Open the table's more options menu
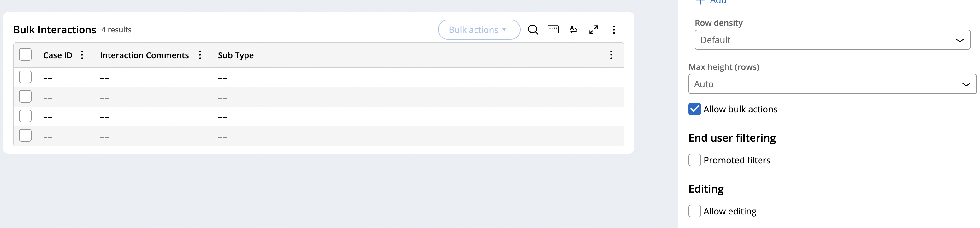Screen dimensions: 980x228 click(614, 30)
